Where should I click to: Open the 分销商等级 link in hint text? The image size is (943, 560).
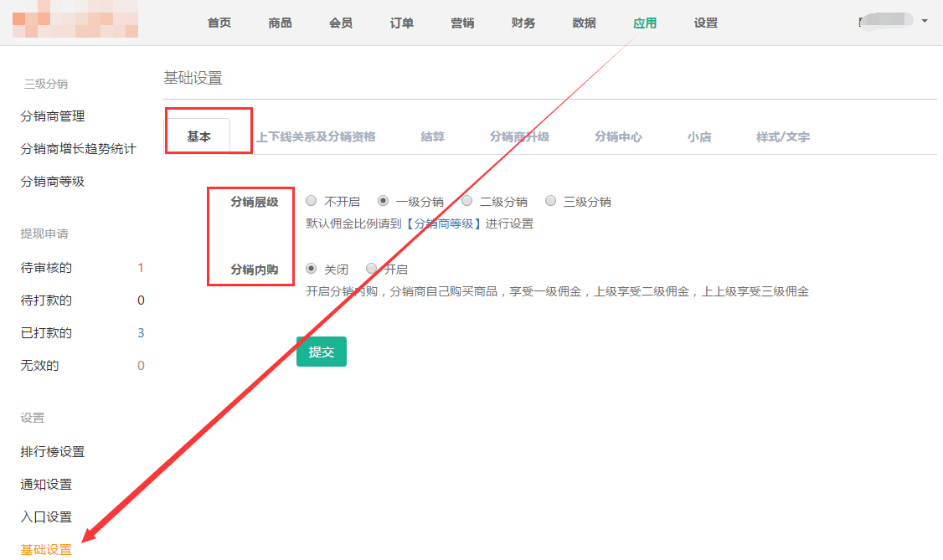tap(444, 223)
